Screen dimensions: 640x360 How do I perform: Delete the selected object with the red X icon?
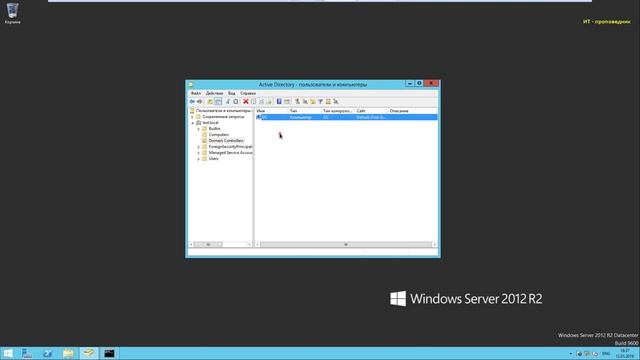pyautogui.click(x=246, y=101)
